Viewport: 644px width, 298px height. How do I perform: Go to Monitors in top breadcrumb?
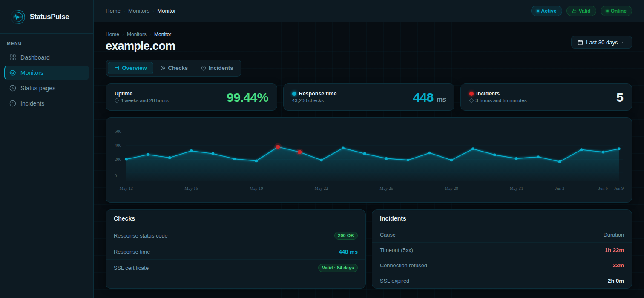pos(139,11)
